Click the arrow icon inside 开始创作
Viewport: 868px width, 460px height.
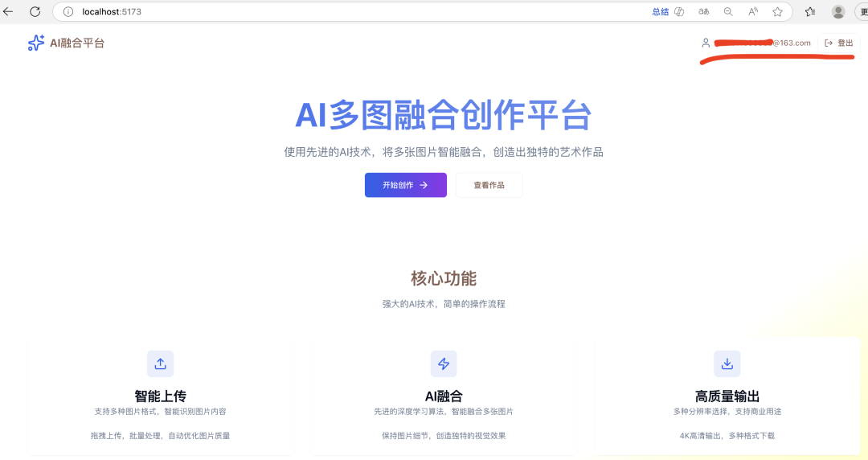[x=424, y=185]
